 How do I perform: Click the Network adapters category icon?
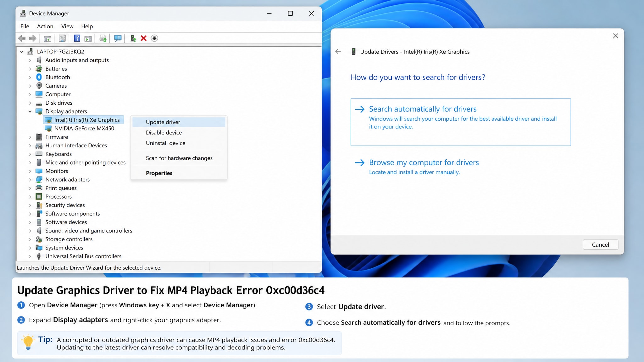coord(39,179)
